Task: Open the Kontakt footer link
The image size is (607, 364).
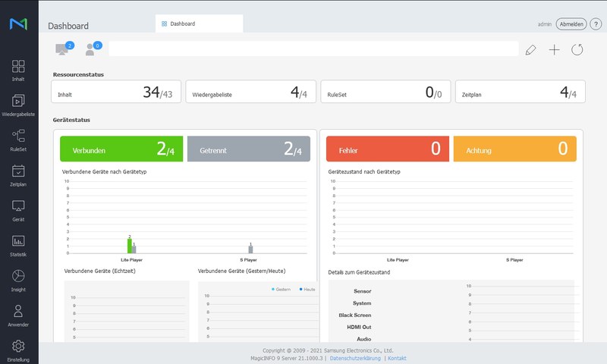Action: (397, 357)
